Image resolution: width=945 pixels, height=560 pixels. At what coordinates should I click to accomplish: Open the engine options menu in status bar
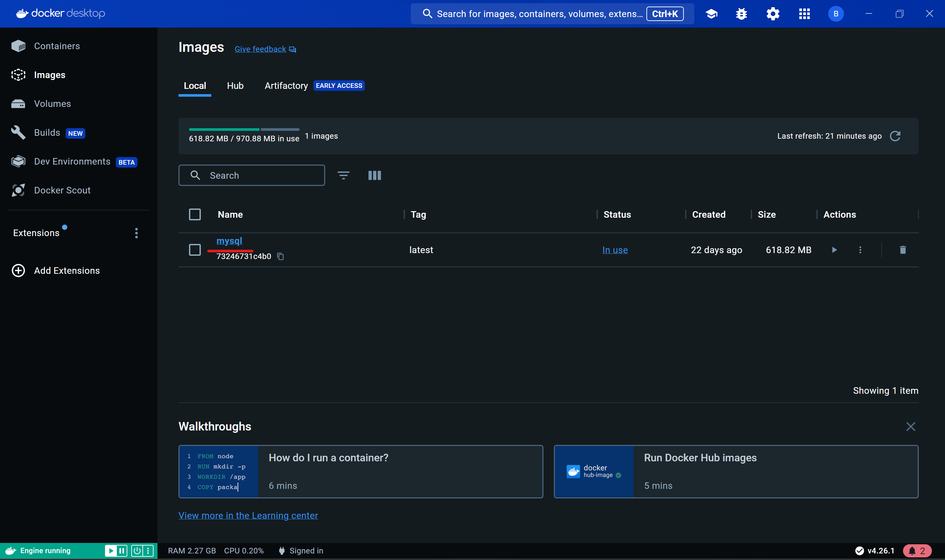tap(148, 550)
